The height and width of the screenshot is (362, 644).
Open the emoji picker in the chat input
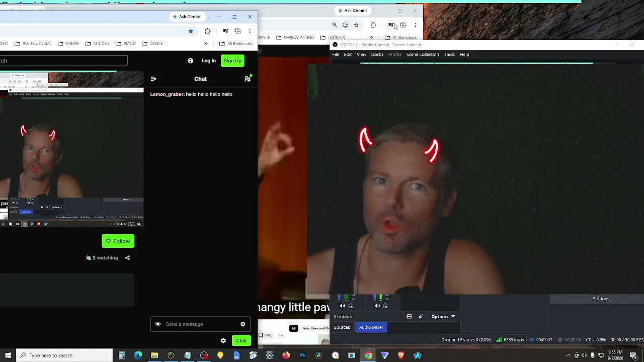click(243, 324)
